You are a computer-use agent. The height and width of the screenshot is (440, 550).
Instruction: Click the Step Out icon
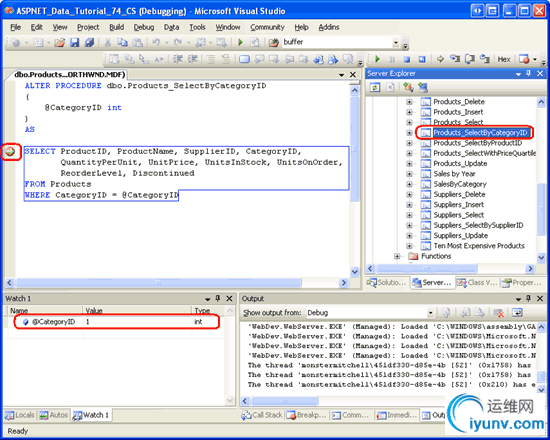pos(484,59)
